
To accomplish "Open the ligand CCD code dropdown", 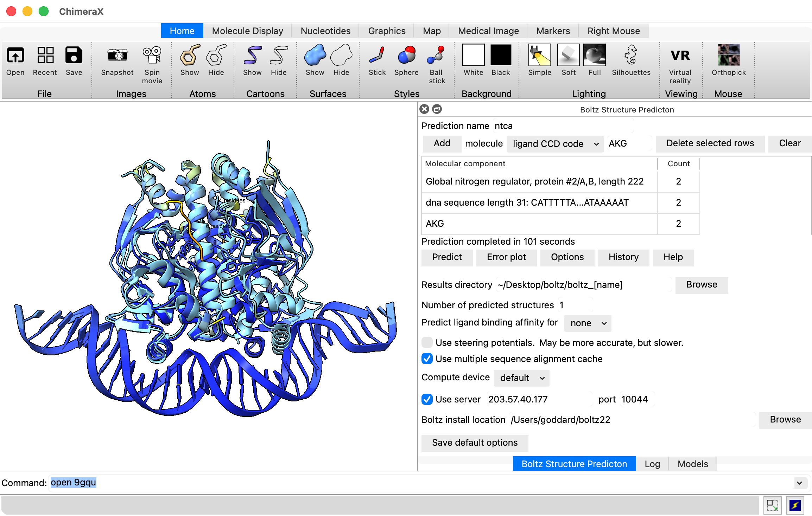I will click(554, 144).
